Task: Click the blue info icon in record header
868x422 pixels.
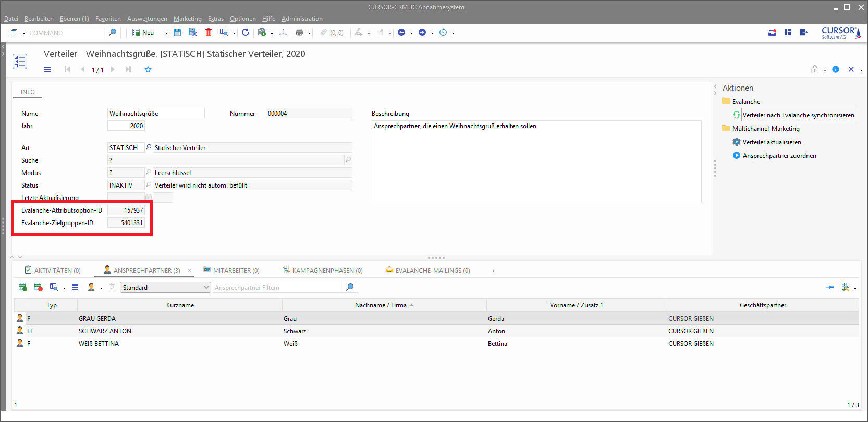Action: (836, 69)
